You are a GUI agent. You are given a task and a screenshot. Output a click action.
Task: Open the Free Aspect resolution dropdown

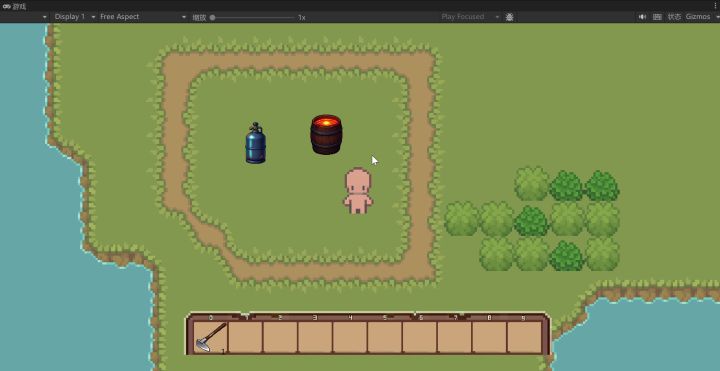tap(143, 17)
